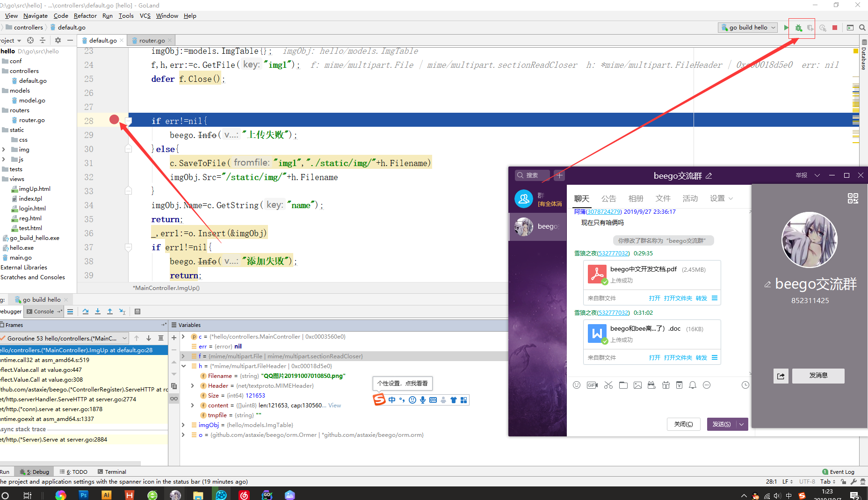This screenshot has height=500, width=868.
Task: Click the Step Into debugger icon
Action: pos(98,312)
